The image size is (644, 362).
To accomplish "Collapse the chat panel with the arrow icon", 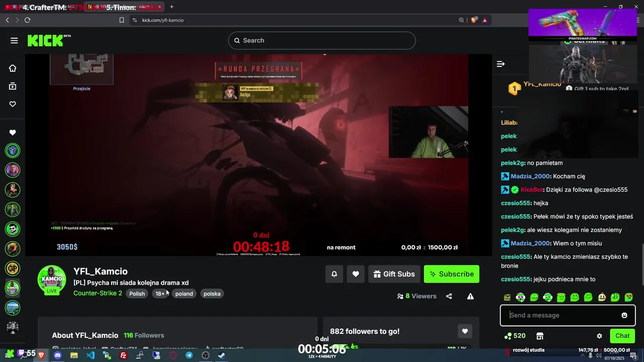I will tap(501, 64).
